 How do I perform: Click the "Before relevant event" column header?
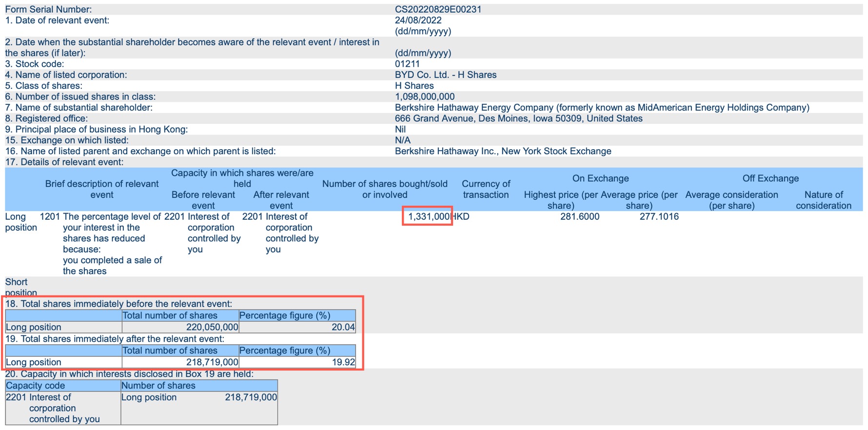pyautogui.click(x=203, y=200)
